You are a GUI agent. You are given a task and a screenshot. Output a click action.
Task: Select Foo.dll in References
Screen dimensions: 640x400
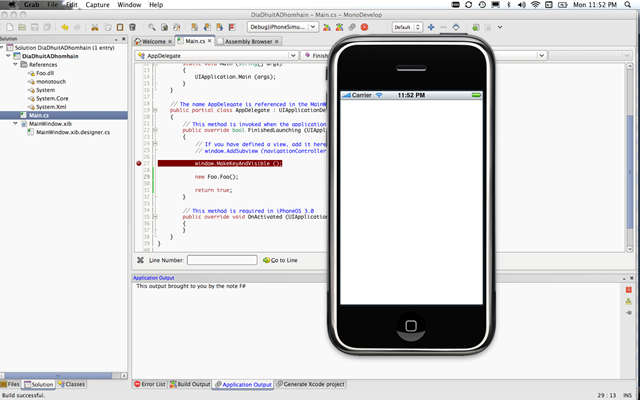44,73
